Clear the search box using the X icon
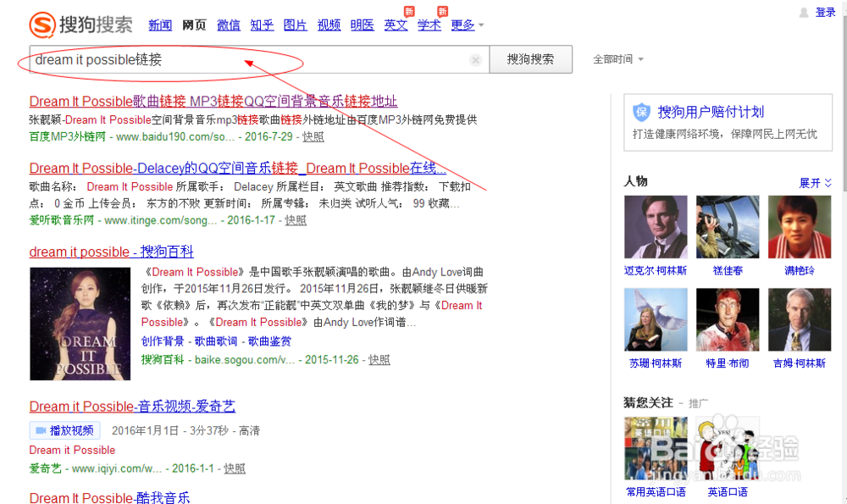Screen dimensions: 847x504 pos(475,59)
